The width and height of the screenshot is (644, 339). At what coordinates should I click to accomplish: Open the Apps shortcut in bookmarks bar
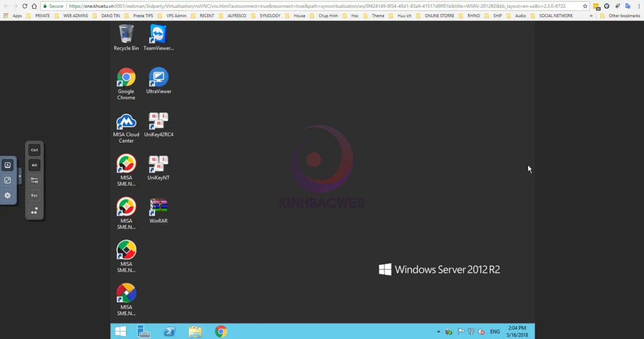click(13, 16)
